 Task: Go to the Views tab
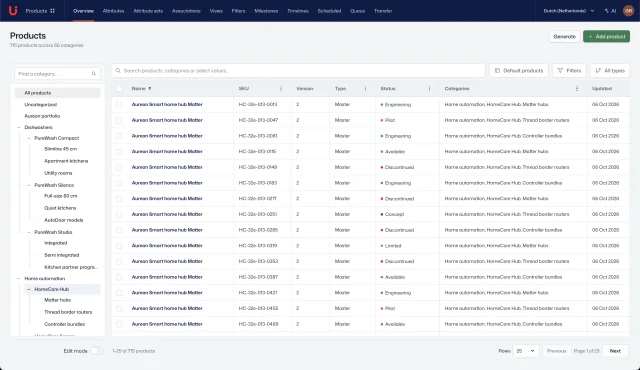click(216, 11)
